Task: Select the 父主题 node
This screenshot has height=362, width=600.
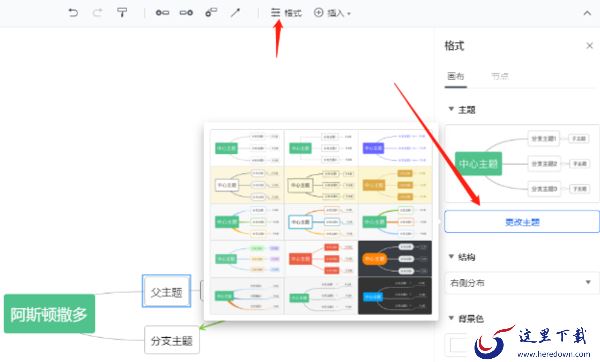Action: coord(166,292)
